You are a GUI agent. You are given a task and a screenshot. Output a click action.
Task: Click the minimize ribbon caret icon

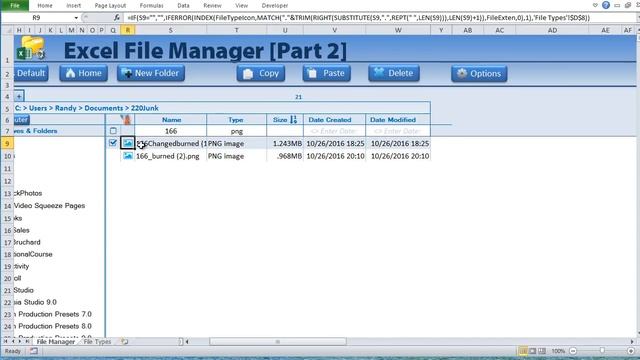click(595, 5)
